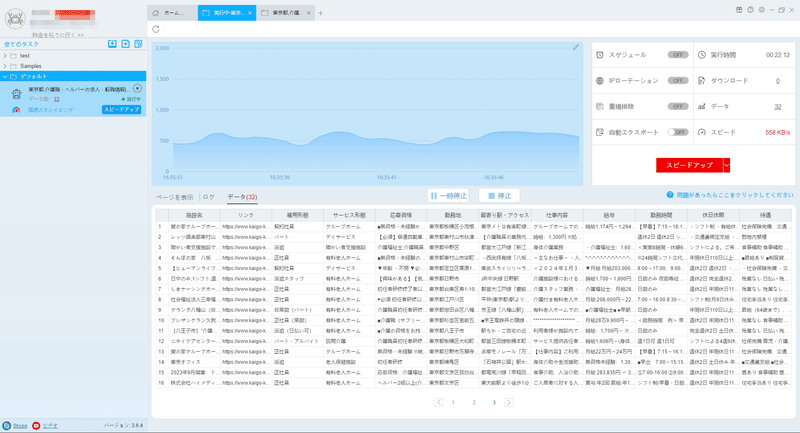Expand the test folder in task tree
The height and width of the screenshot is (433, 800).
(5, 56)
